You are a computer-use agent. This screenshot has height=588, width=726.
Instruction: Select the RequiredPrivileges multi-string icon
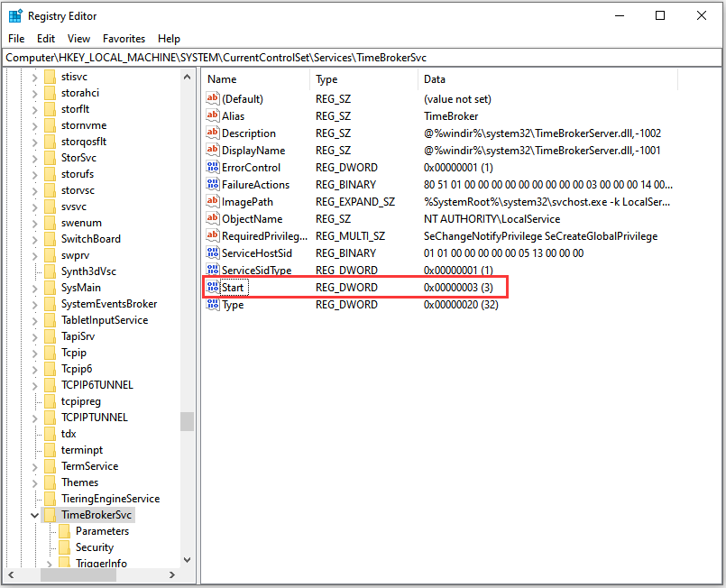213,235
